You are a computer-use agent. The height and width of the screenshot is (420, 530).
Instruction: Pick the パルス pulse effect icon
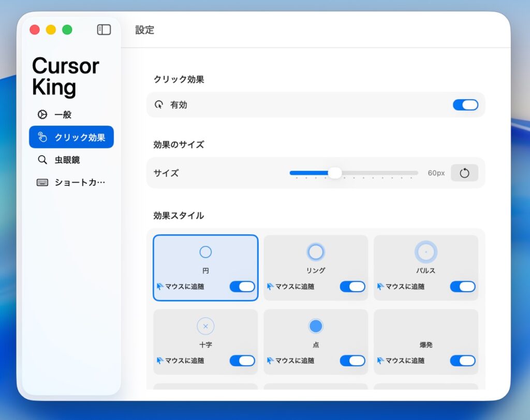[426, 252]
